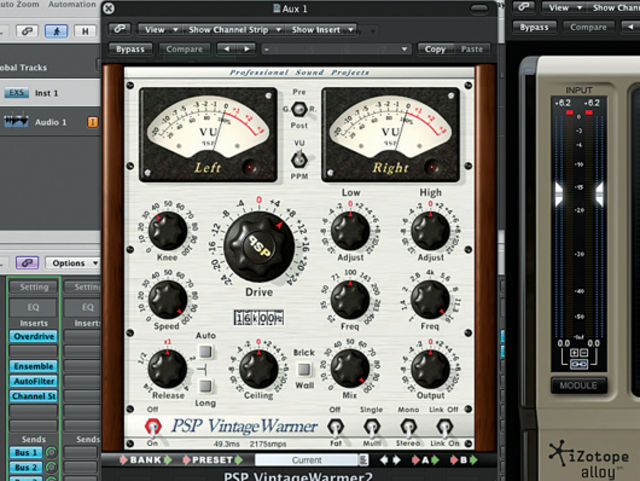Click the Output knob
Viewport: 640px width, 481px height.
click(430, 369)
